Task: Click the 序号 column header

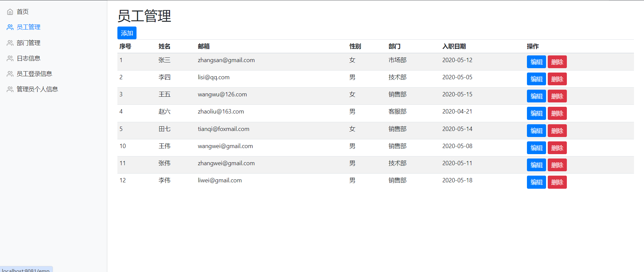Action: pyautogui.click(x=125, y=46)
